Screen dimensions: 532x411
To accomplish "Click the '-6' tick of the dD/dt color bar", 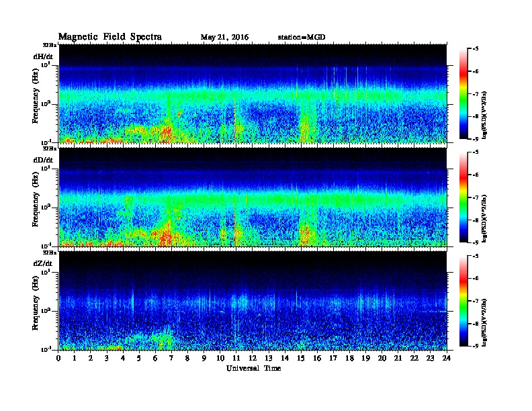I will pyautogui.click(x=476, y=175).
